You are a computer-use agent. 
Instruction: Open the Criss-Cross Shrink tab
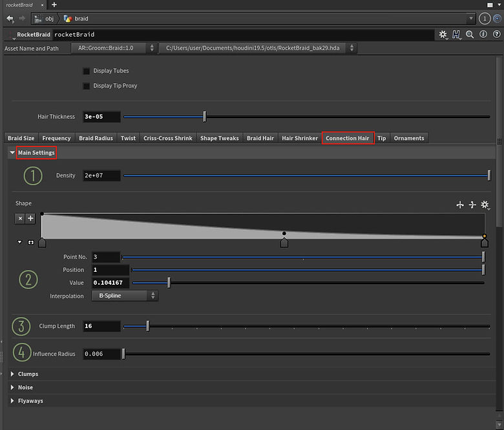pyautogui.click(x=168, y=138)
